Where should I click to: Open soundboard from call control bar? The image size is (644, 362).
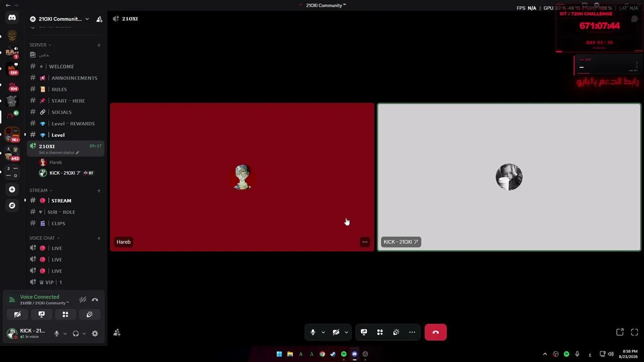pos(396,332)
